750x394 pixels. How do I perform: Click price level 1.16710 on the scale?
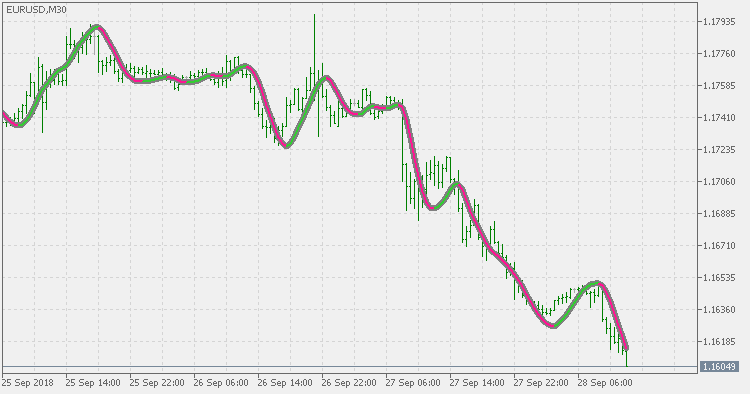coord(719,246)
